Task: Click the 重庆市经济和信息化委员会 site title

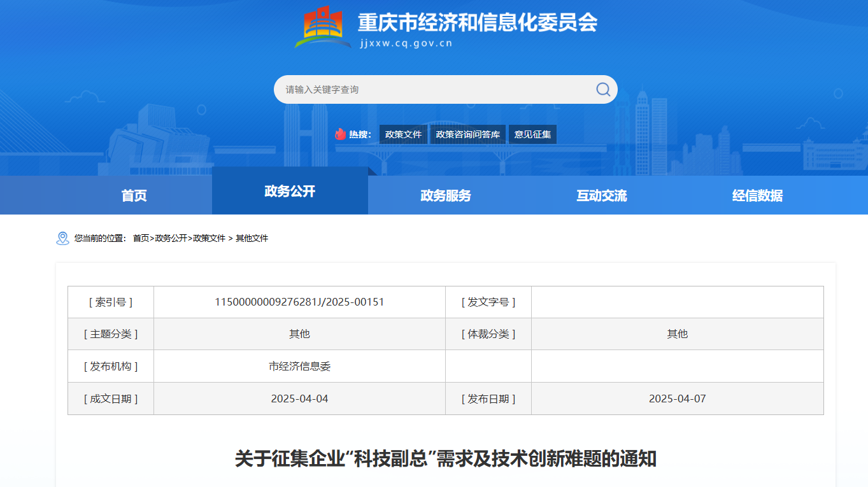Action: pos(478,23)
